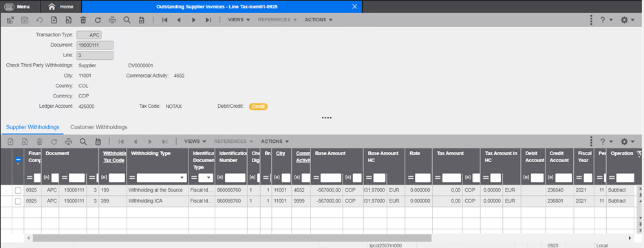Click the Rate column filter input
Image resolution: width=644 pixels, height=248 pixels.
click(x=422, y=178)
